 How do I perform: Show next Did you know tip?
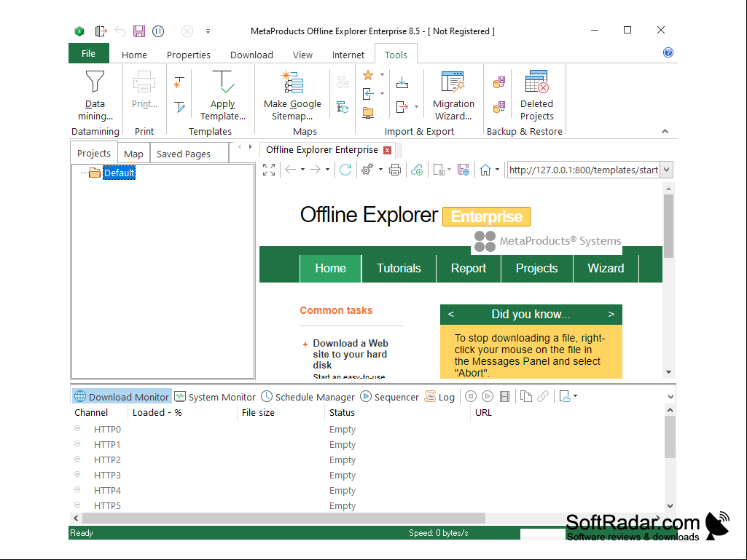point(611,315)
